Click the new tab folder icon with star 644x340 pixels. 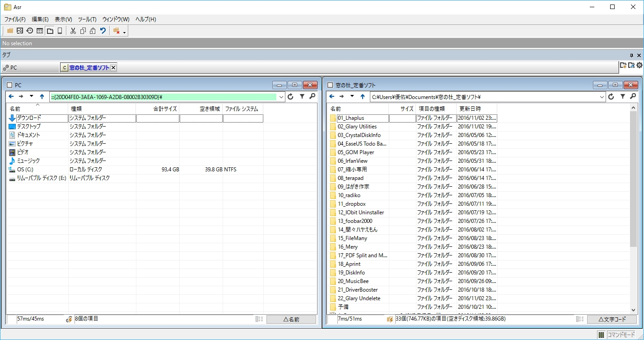click(x=623, y=66)
